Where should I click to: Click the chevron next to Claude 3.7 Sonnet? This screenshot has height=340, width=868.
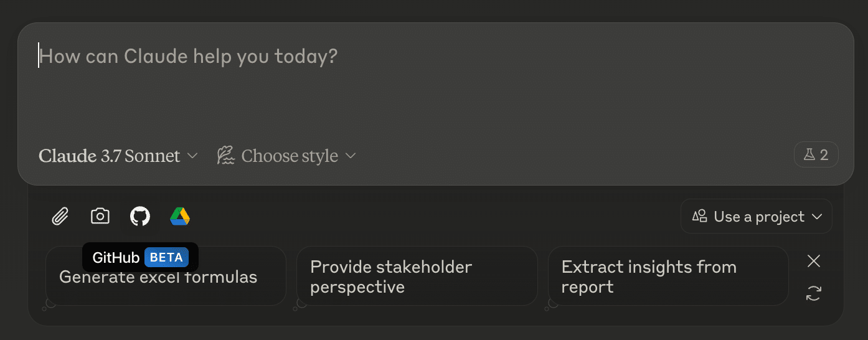(x=192, y=156)
